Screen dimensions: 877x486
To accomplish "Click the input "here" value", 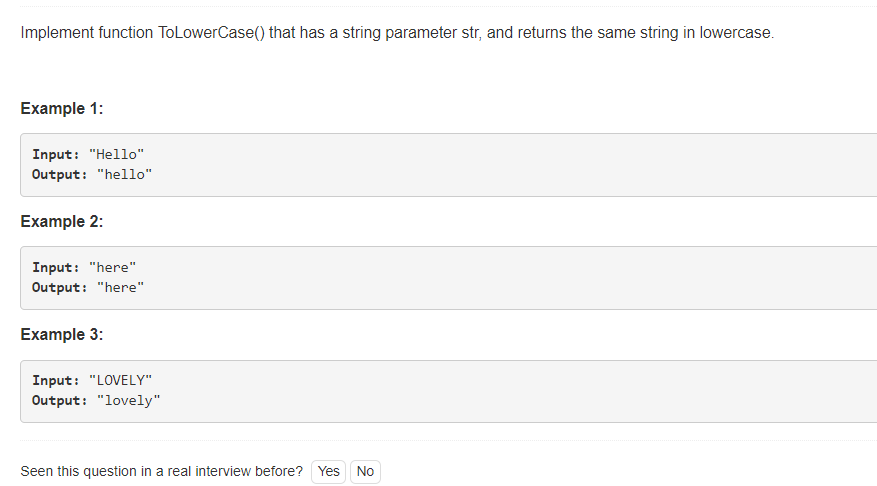I will (112, 267).
